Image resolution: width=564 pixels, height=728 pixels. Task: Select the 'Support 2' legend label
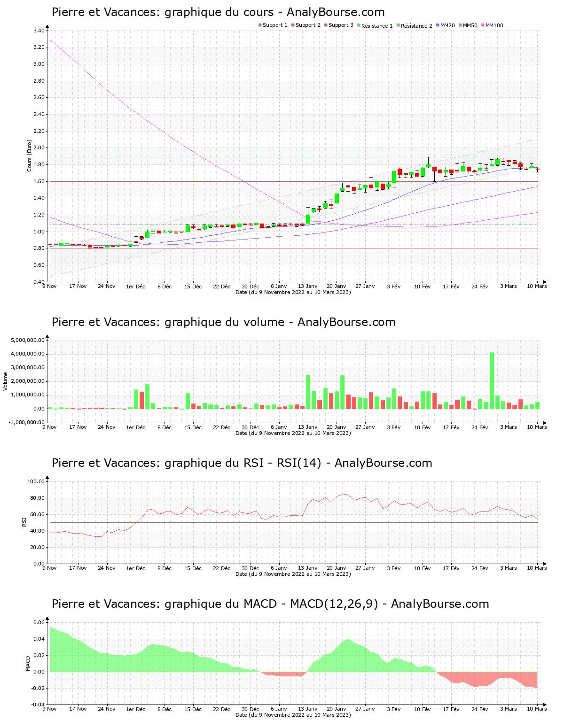[308, 25]
